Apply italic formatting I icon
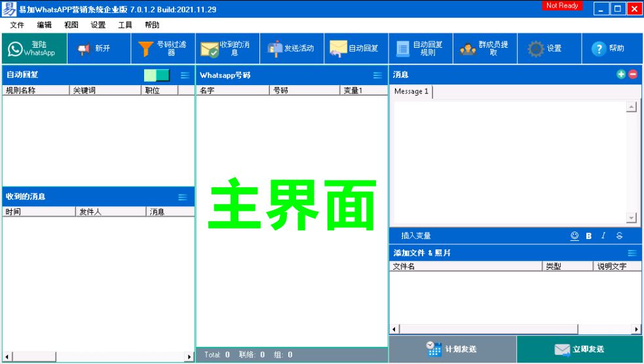The image size is (644, 364). [x=603, y=236]
